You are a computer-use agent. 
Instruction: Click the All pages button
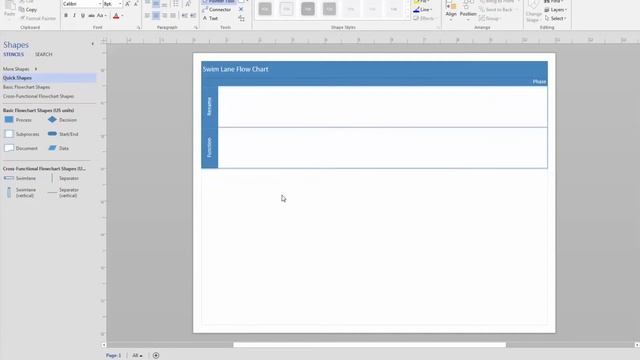pos(137,356)
